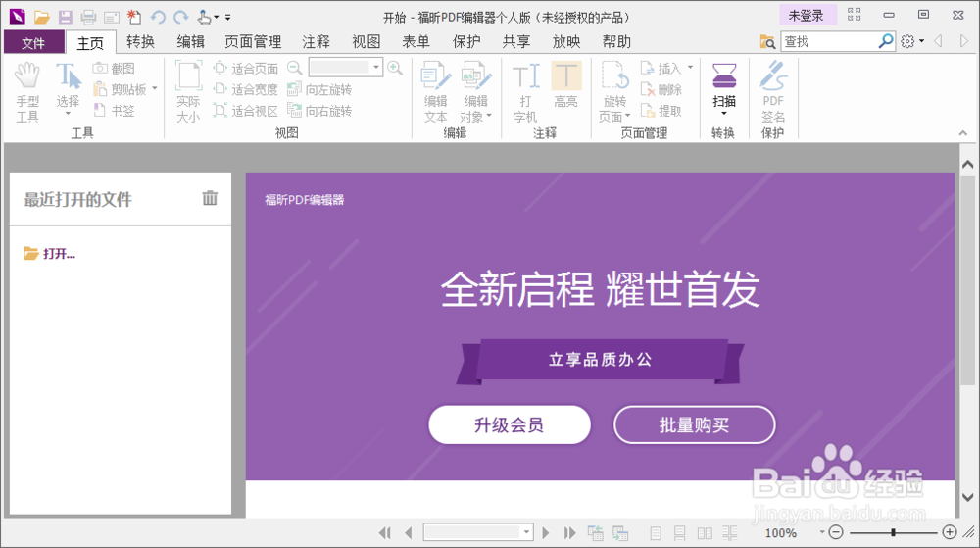Click the 升级会员 button
This screenshot has width=980, height=548.
pyautogui.click(x=510, y=424)
